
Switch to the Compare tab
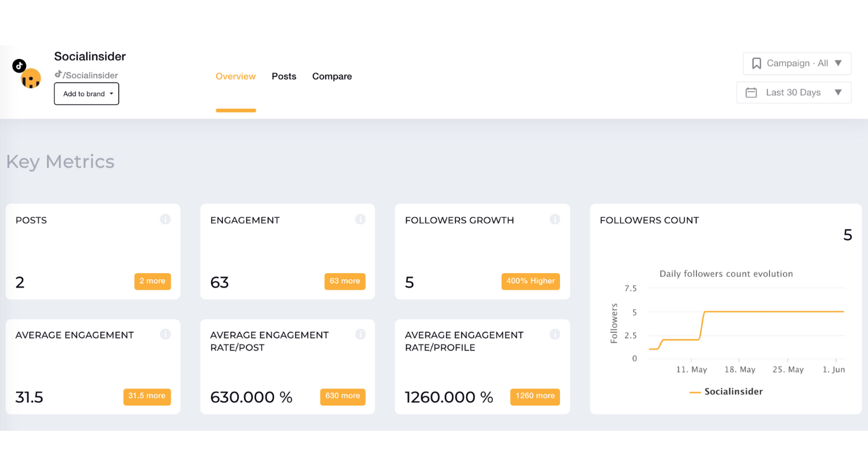click(332, 76)
